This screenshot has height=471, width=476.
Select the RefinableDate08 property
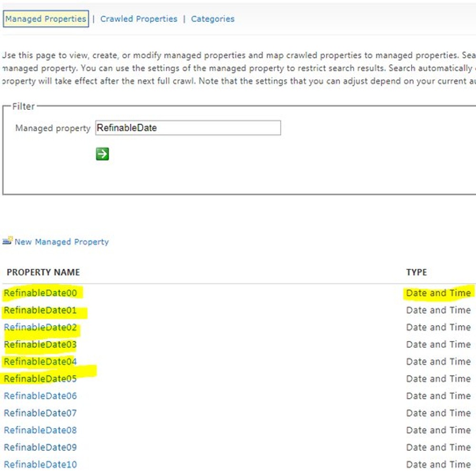40,430
